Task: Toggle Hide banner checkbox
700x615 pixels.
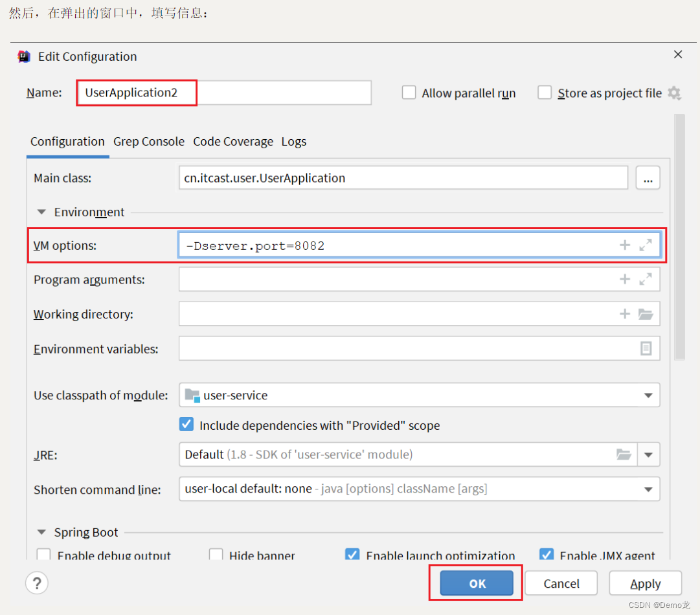Action: coord(216,554)
